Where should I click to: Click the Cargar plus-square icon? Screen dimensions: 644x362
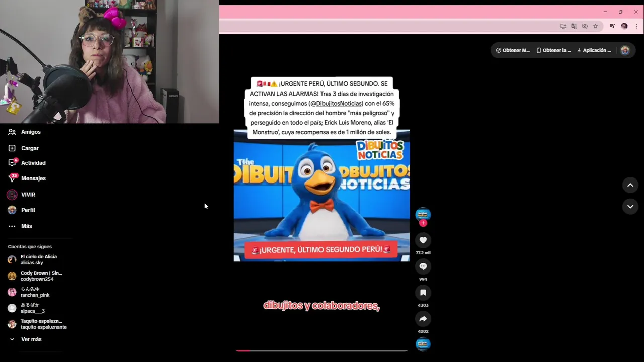point(12,148)
